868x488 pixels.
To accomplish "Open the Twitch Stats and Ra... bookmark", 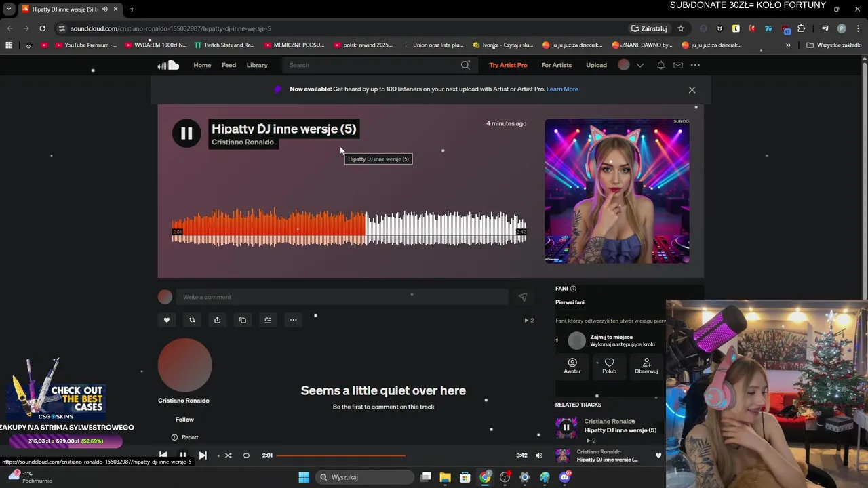I will 224,45.
